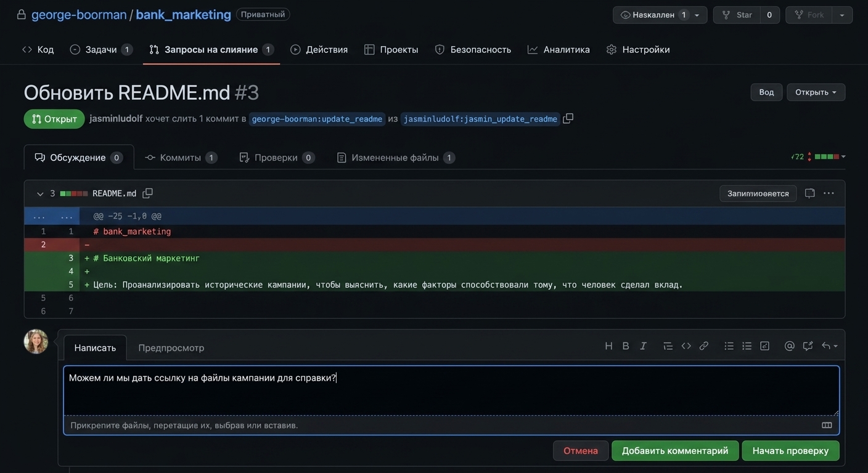Open base branch george-boorman:update_readme

(x=317, y=119)
